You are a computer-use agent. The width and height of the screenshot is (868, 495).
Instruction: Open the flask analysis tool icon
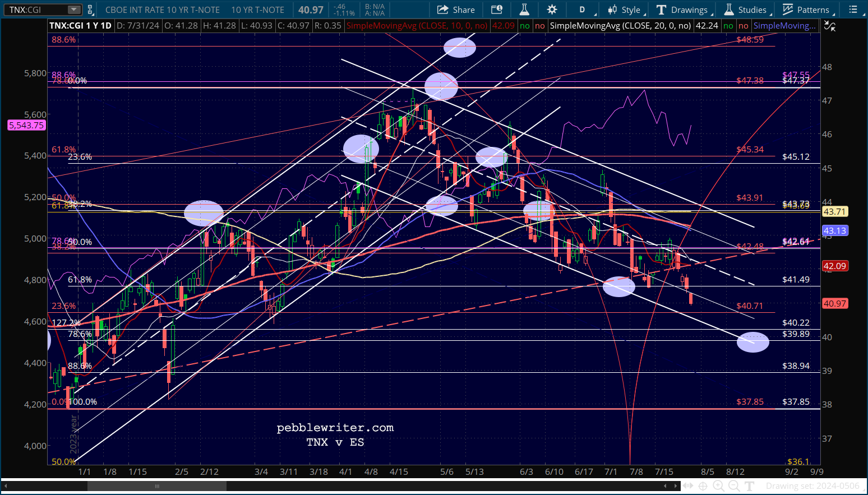click(x=524, y=10)
